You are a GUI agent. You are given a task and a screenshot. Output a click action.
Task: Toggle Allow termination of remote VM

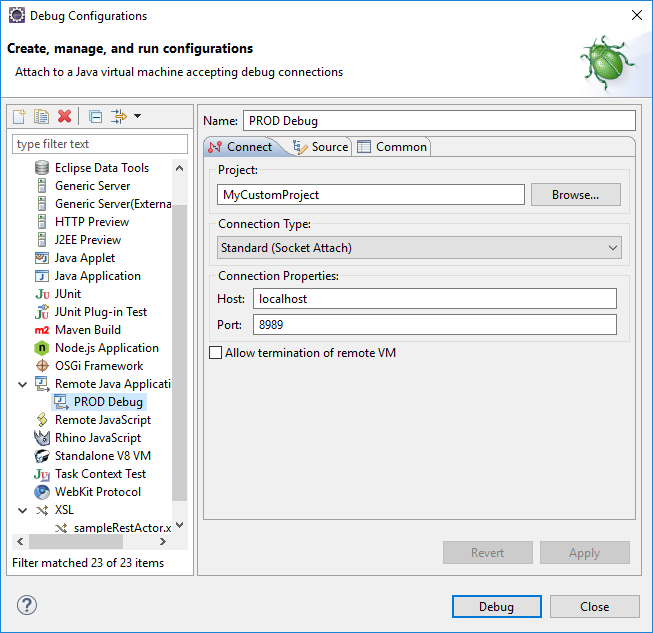point(215,353)
